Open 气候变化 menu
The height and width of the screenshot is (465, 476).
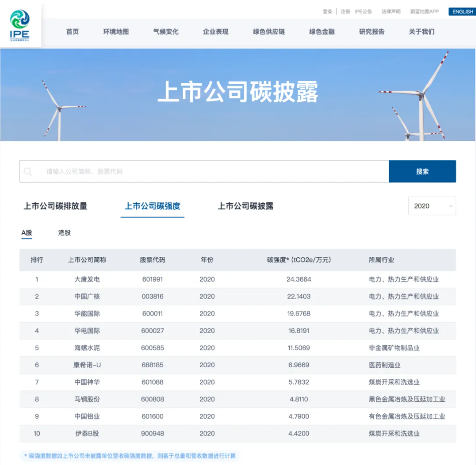point(166,32)
